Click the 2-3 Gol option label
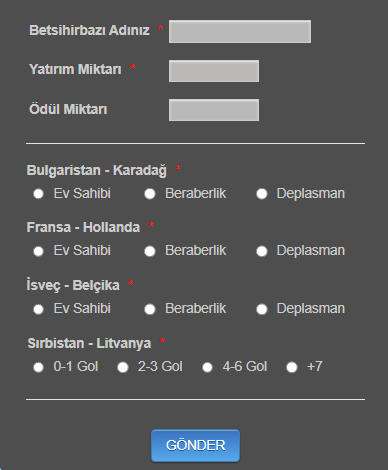 (x=160, y=366)
